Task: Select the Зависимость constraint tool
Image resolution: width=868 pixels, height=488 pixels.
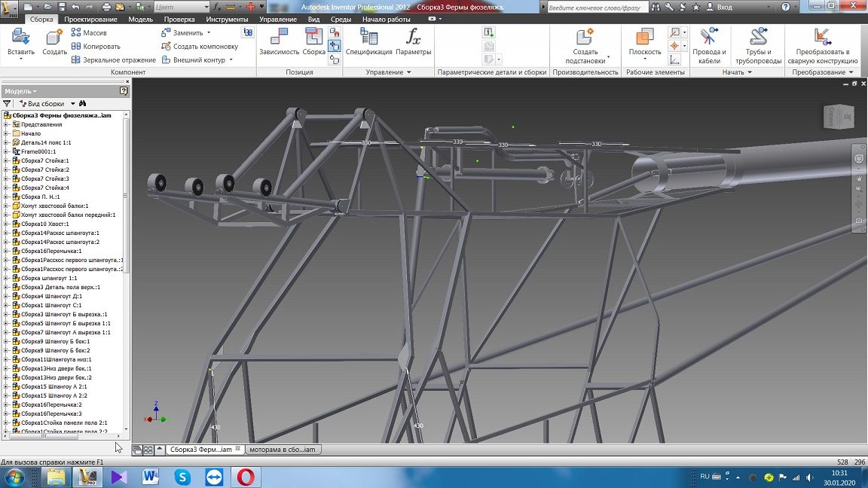Action: (x=279, y=37)
